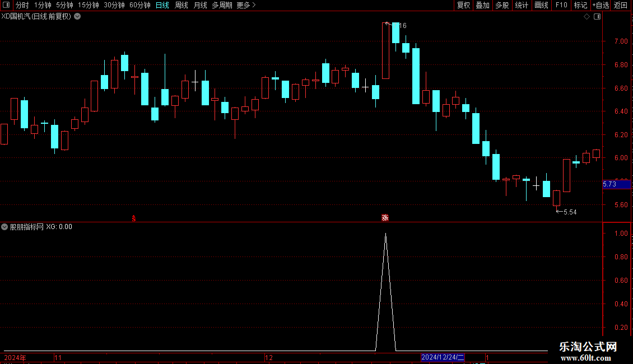Open the 多股 multi-stock view
Screen dimensions: 633x364
pos(502,5)
